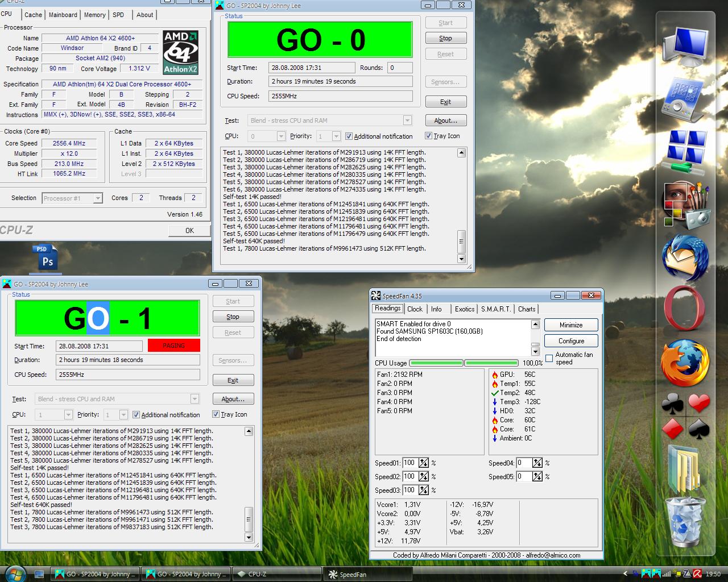Click the Speed01 spinner arrows in SpeedFan
728x582 pixels.
pyautogui.click(x=424, y=463)
